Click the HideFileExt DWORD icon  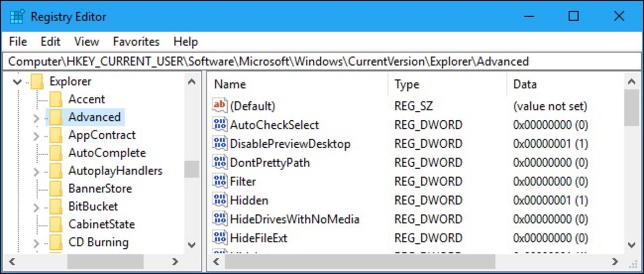(x=220, y=237)
